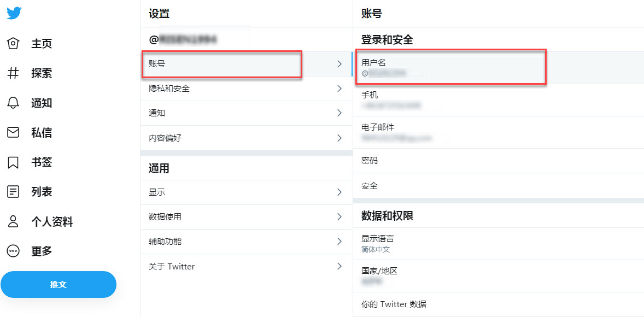644x317 pixels.
Task: Open the Notifications (通知) bell icon
Action: [12, 103]
